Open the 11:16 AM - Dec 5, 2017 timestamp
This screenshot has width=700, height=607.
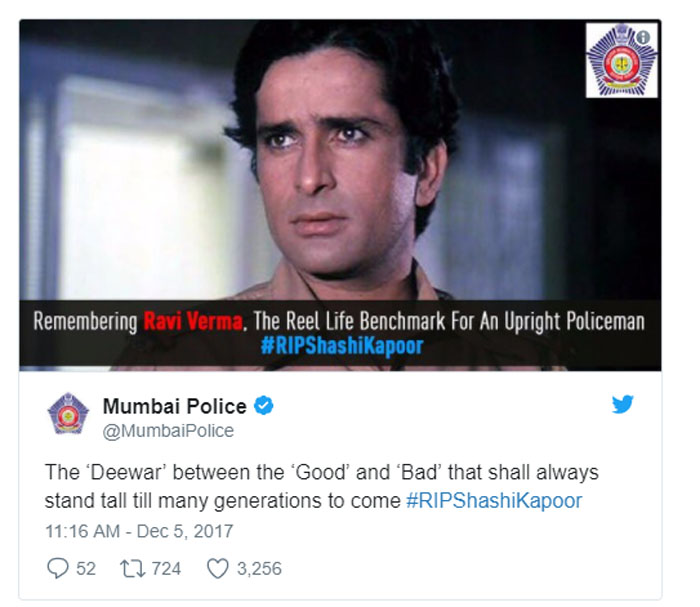coord(139,531)
